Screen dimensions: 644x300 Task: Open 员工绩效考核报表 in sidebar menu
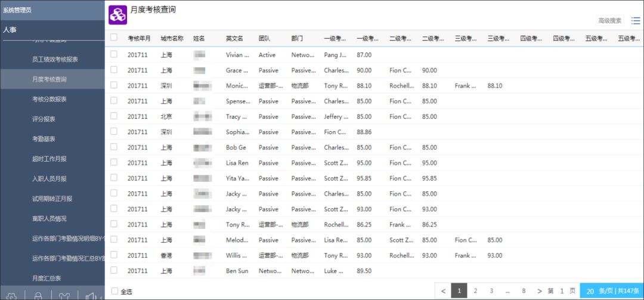coord(55,59)
